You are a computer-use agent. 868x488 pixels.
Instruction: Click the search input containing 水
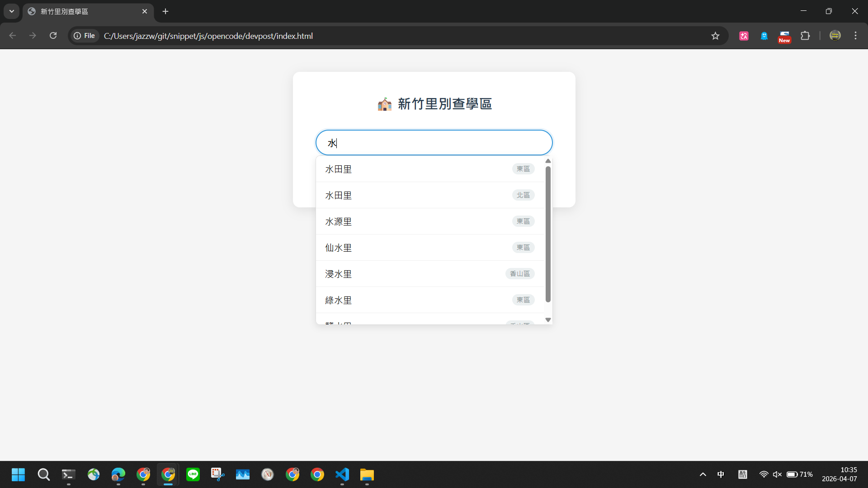pyautogui.click(x=434, y=143)
